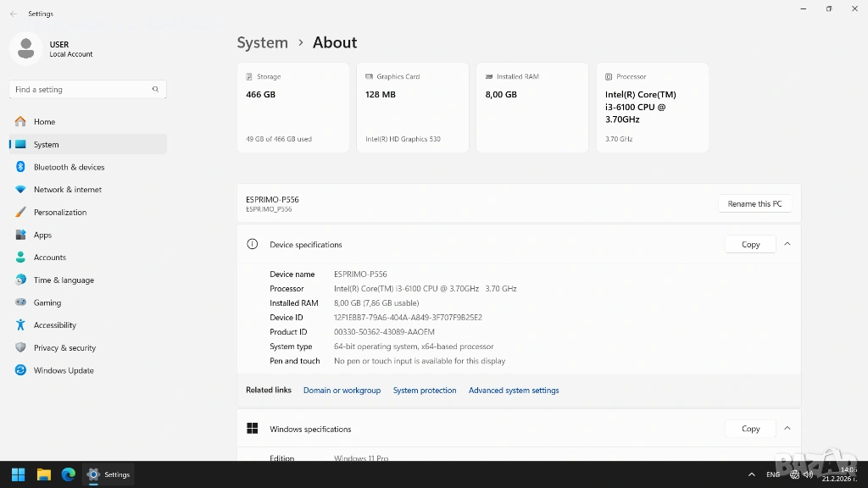Copy the Device specifications
Image resolution: width=868 pixels, height=488 pixels.
[x=750, y=244]
